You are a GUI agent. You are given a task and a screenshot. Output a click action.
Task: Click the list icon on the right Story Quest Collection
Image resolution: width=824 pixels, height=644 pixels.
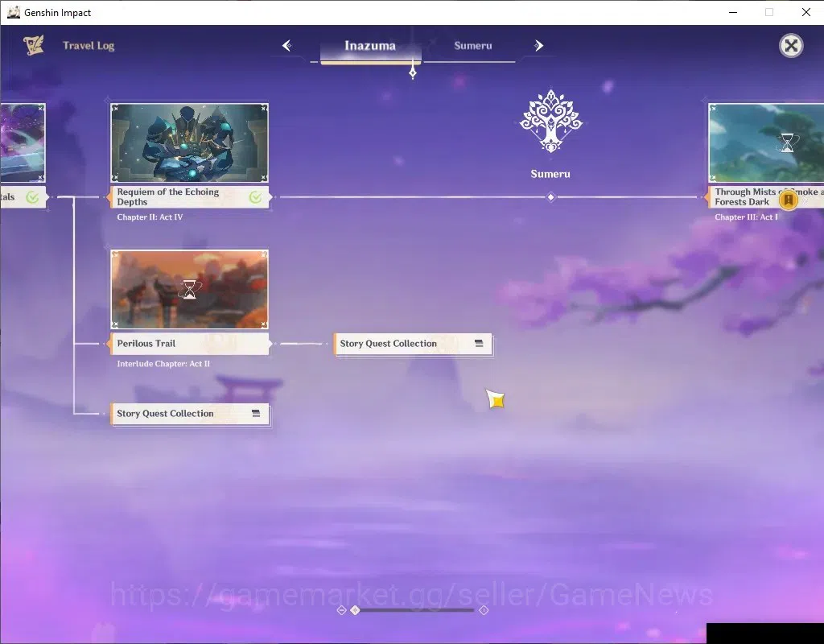479,343
